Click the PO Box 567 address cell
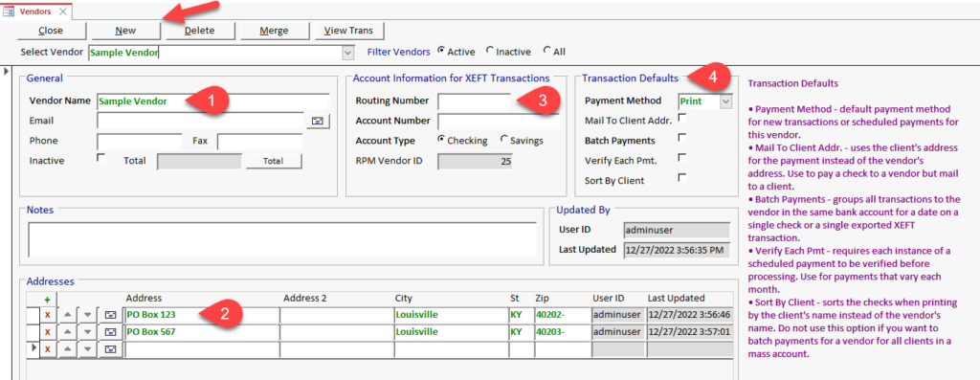 point(202,332)
